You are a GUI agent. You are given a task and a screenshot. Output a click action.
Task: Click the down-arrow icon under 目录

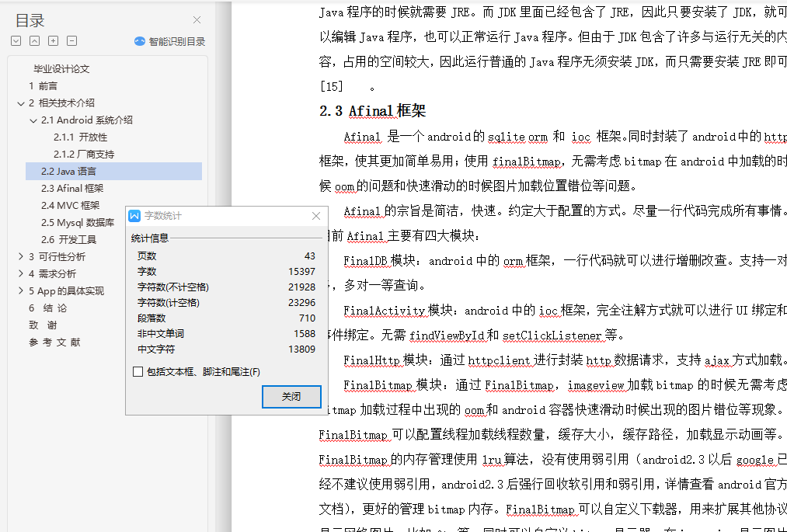16,41
